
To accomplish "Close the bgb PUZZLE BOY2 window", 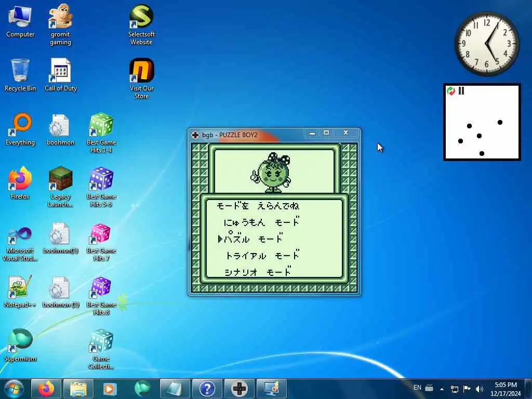I will 345,133.
